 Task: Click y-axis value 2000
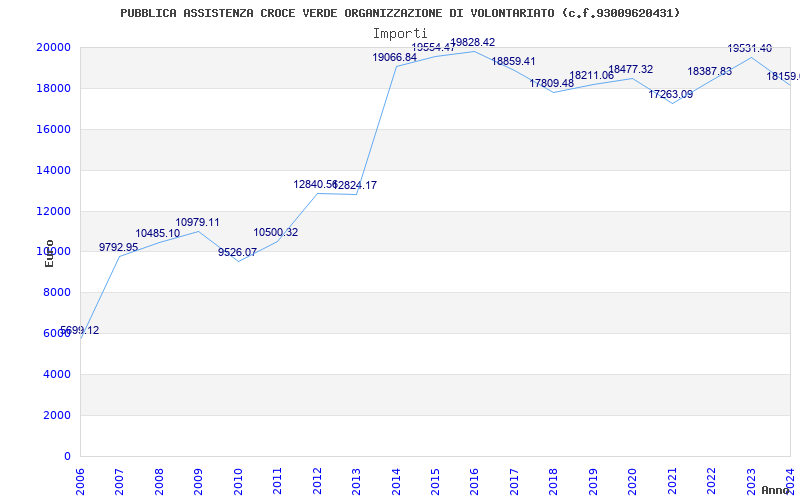[x=57, y=415]
